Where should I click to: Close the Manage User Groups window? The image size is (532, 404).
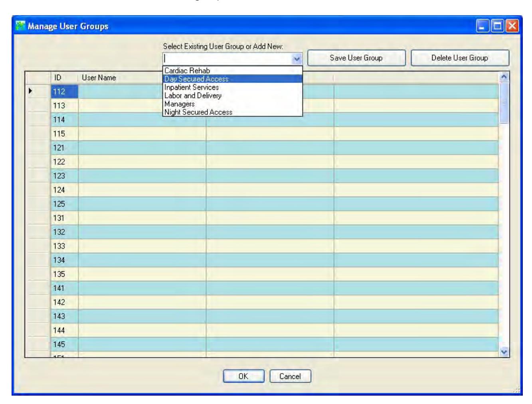pos(512,26)
